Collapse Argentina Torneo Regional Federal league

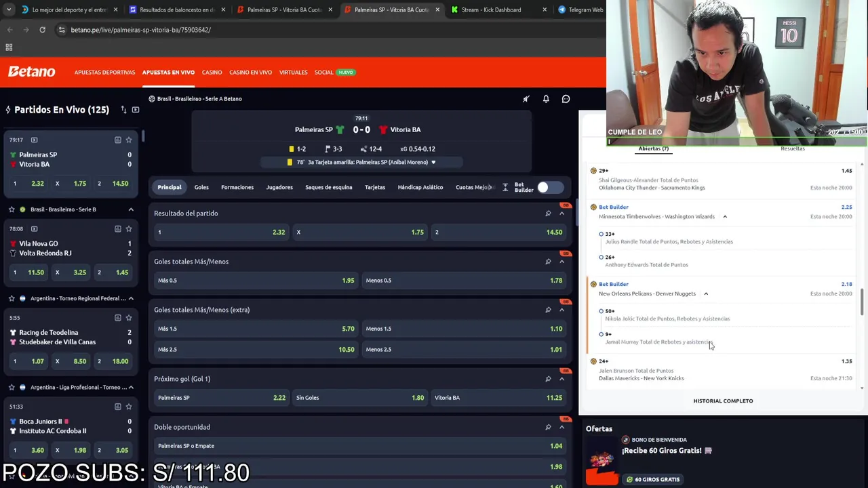[x=131, y=298]
